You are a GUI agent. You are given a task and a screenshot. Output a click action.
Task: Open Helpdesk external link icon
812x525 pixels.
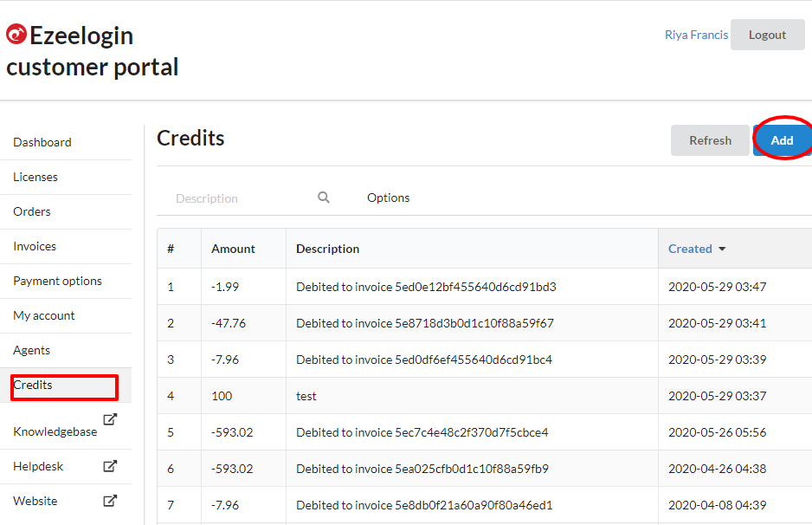click(x=110, y=466)
